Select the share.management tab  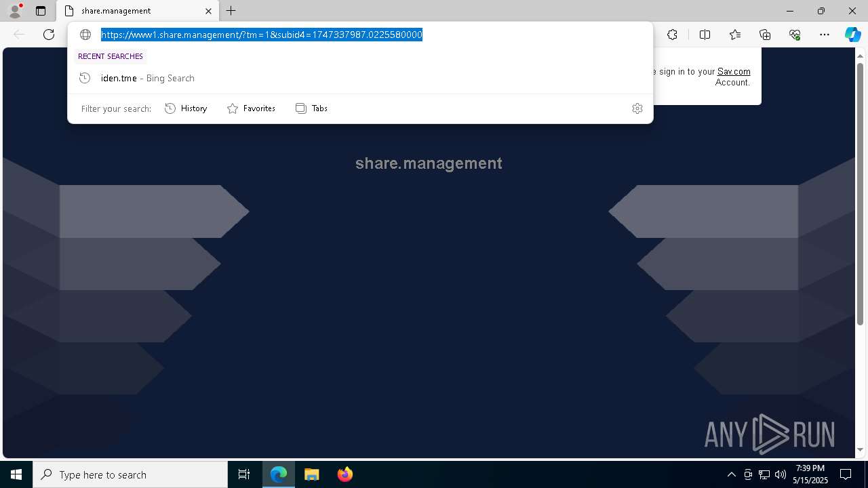pyautogui.click(x=136, y=11)
